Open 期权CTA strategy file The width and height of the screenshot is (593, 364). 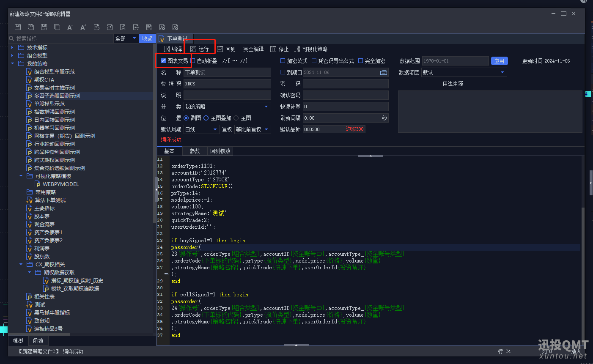coord(40,79)
